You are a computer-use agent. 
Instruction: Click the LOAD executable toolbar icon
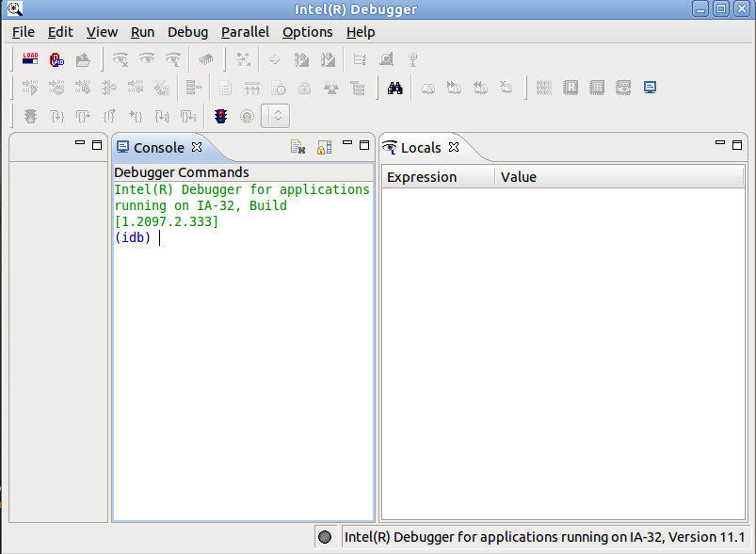click(30, 59)
